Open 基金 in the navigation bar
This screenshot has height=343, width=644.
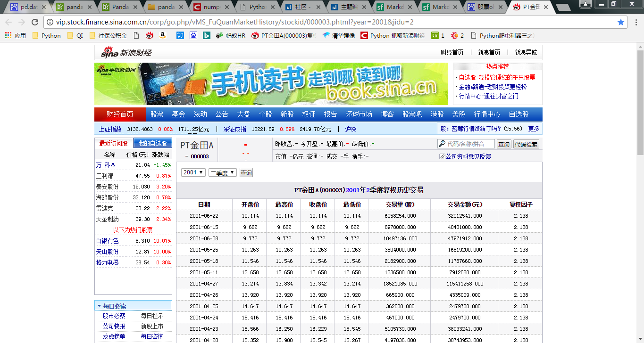179,114
